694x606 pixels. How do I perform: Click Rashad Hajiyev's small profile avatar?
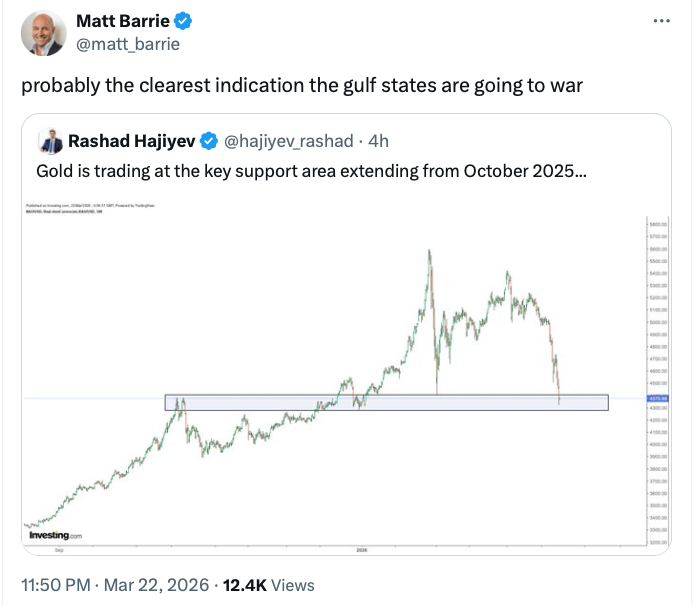click(x=49, y=141)
